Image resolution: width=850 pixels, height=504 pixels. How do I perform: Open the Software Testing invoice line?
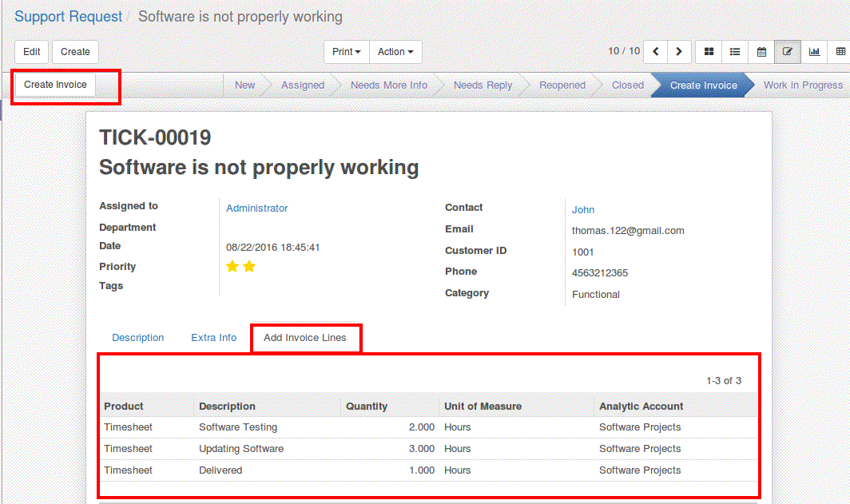(x=429, y=427)
